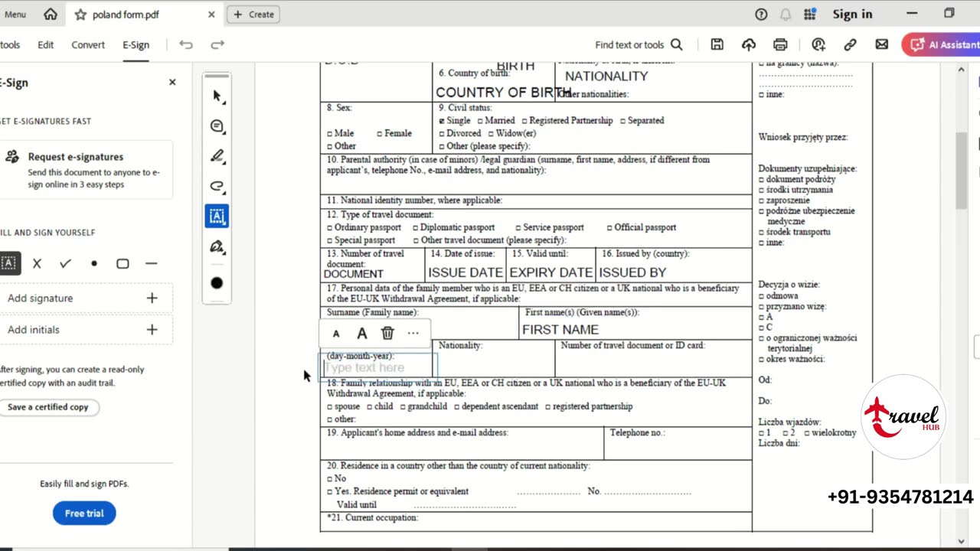Copy link using the chain icon
Screen dimensions: 980x551
coord(850,44)
